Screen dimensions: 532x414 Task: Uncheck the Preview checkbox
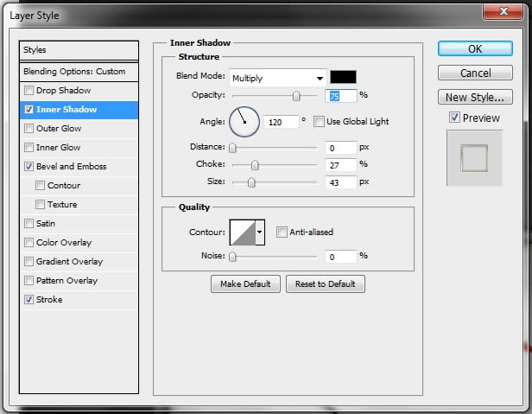click(454, 118)
